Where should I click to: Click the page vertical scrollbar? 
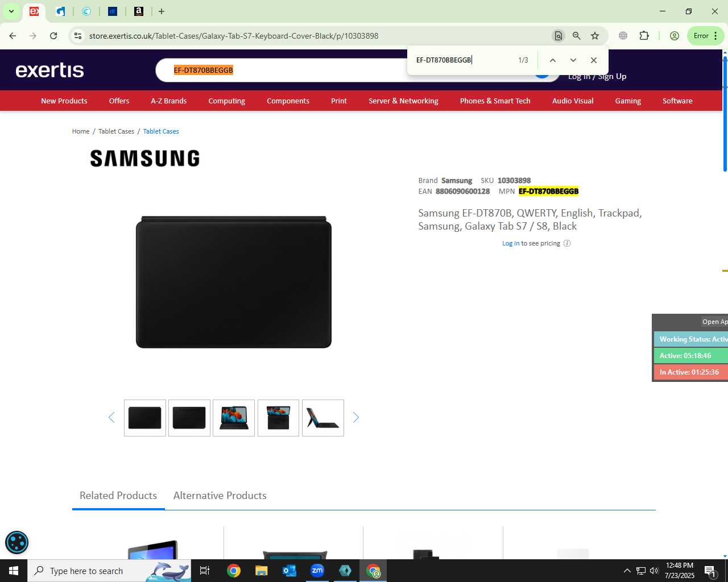pyautogui.click(x=725, y=114)
